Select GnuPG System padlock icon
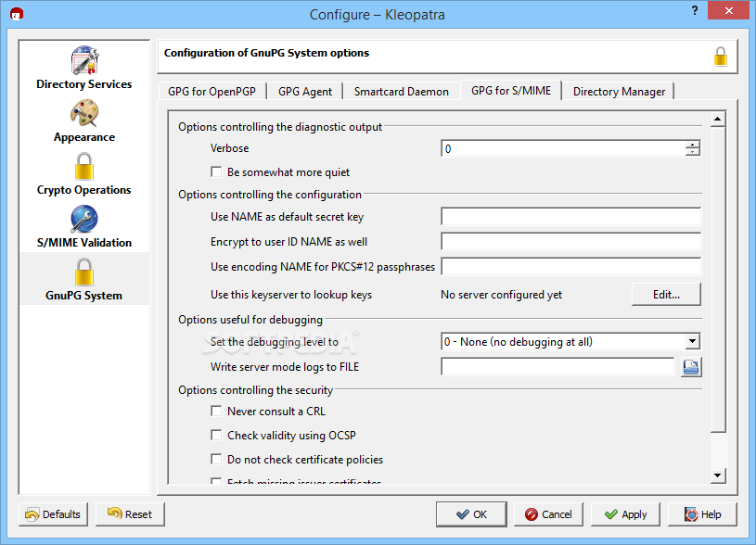This screenshot has height=545, width=756. coord(84,272)
